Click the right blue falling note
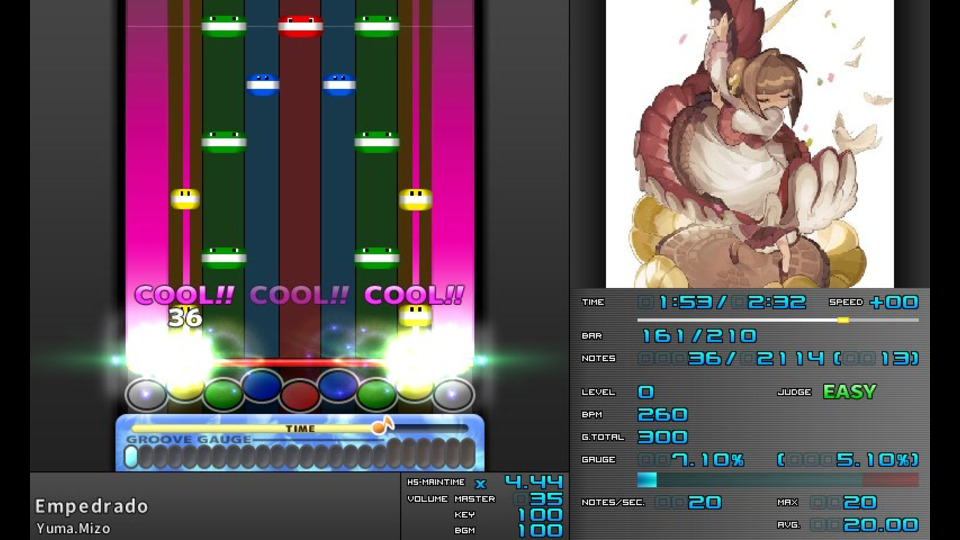The width and height of the screenshot is (960, 540). pos(339,84)
